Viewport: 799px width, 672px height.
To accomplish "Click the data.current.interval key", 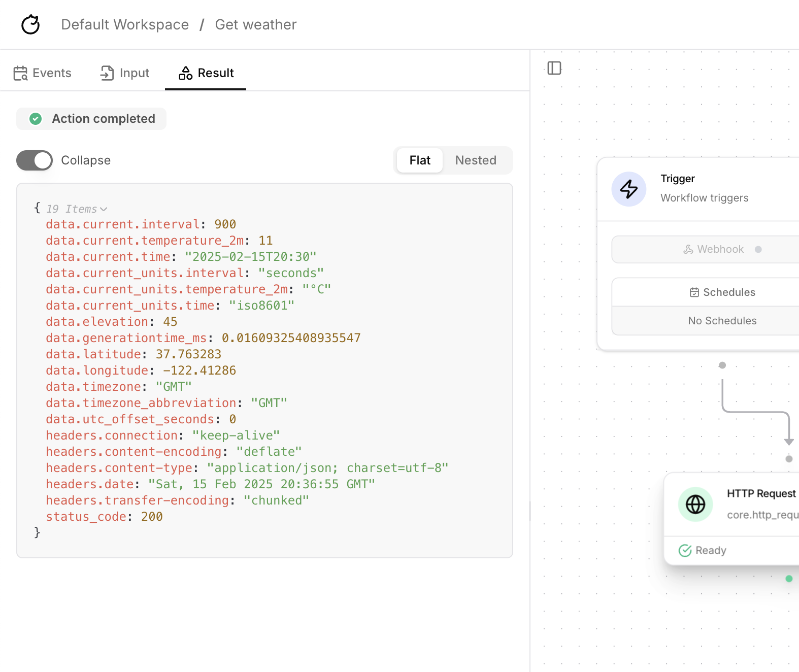I will [123, 224].
